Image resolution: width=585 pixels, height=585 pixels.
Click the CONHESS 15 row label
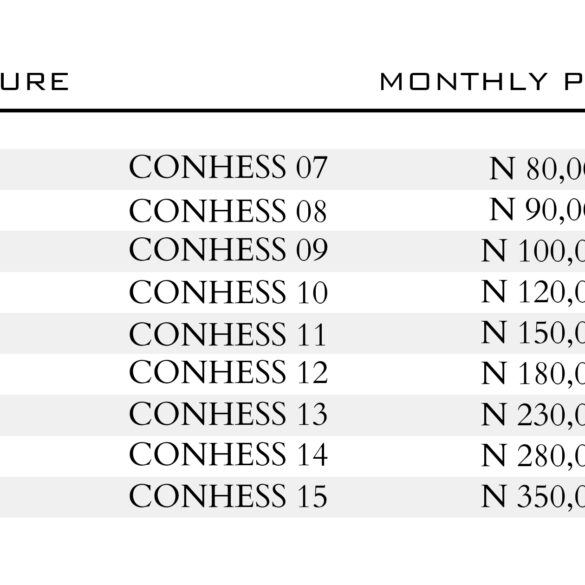point(228,496)
